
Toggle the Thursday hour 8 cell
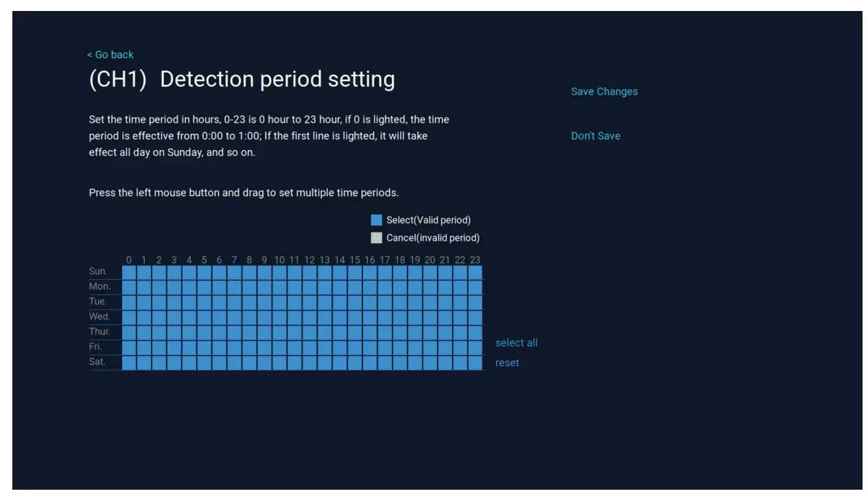(x=249, y=332)
